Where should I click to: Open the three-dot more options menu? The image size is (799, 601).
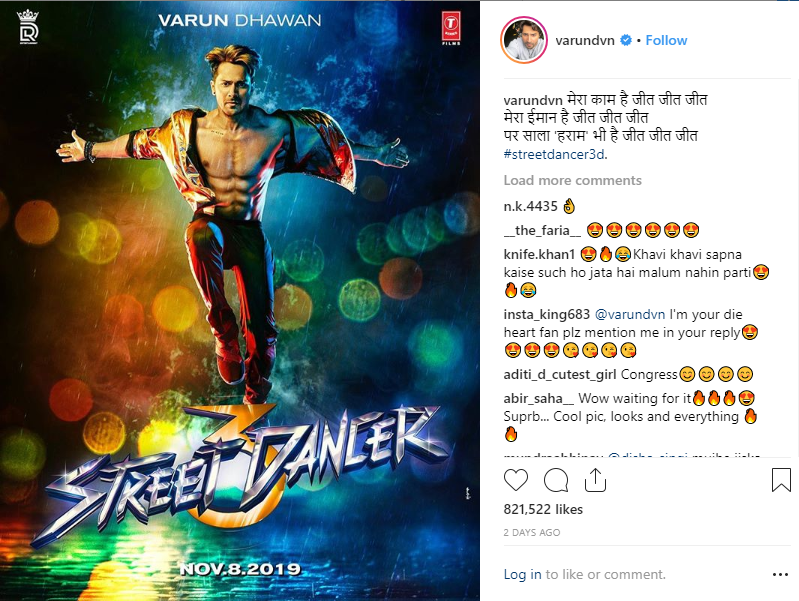click(x=780, y=574)
